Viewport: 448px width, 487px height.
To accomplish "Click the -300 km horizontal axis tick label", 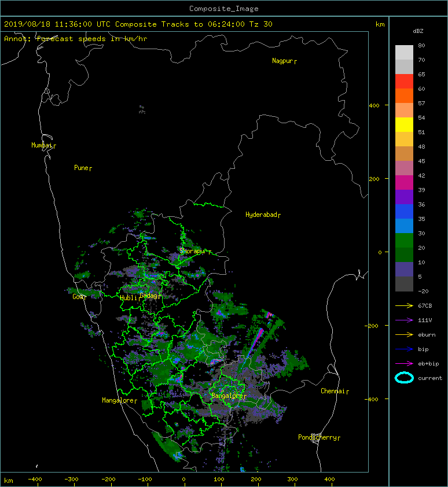I will 72,479.
